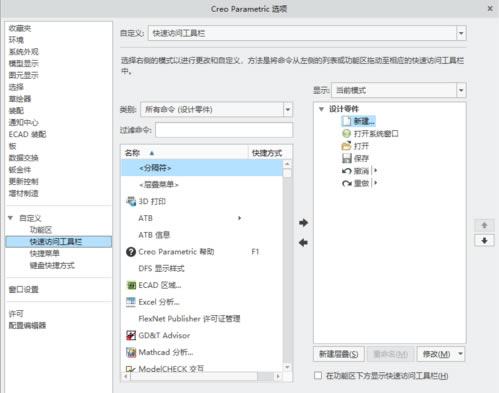The width and height of the screenshot is (499, 393).
Task: Open 环境 options category
Action: click(x=16, y=40)
